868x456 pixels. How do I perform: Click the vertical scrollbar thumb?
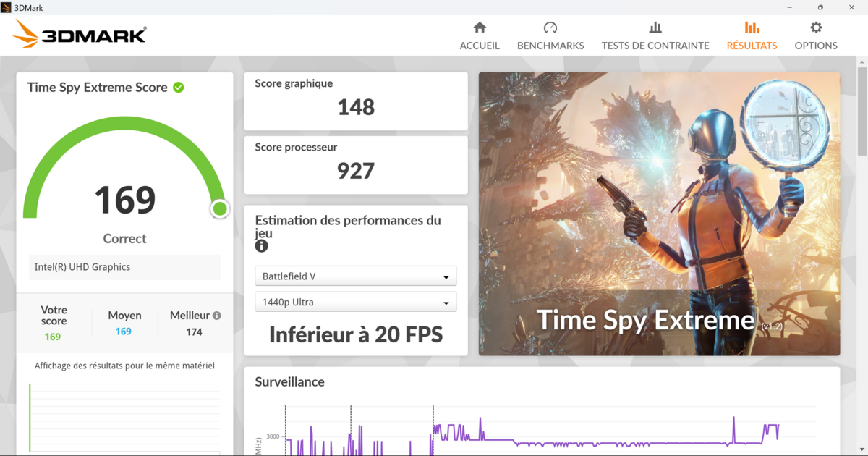click(x=862, y=111)
